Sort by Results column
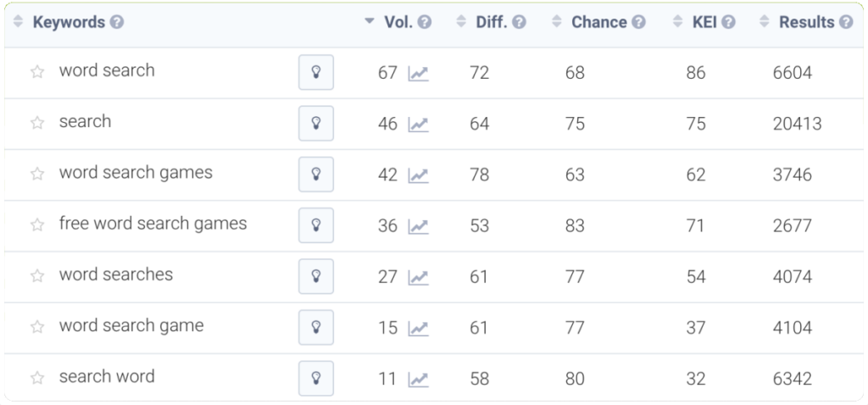This screenshot has height=405, width=868. 806,22
